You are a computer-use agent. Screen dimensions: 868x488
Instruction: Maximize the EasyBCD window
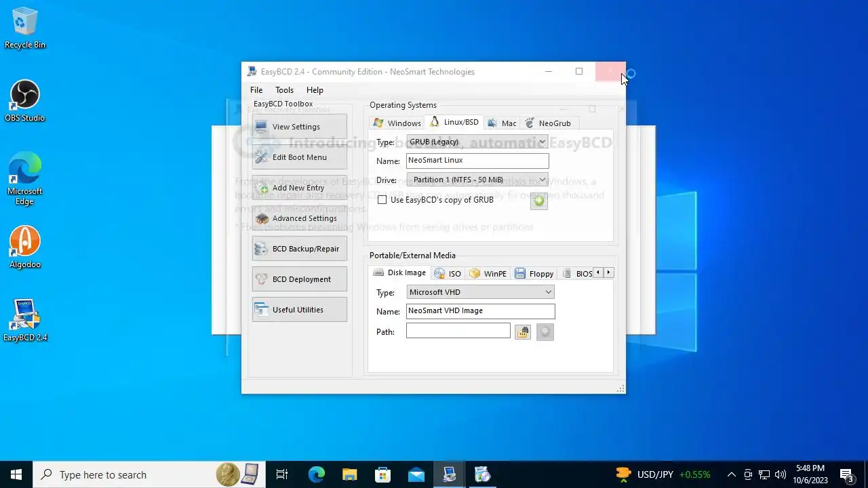(579, 71)
